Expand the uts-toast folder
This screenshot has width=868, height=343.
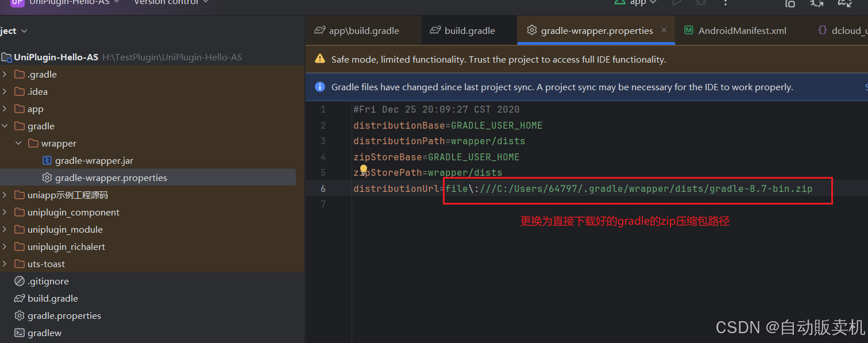(5, 264)
